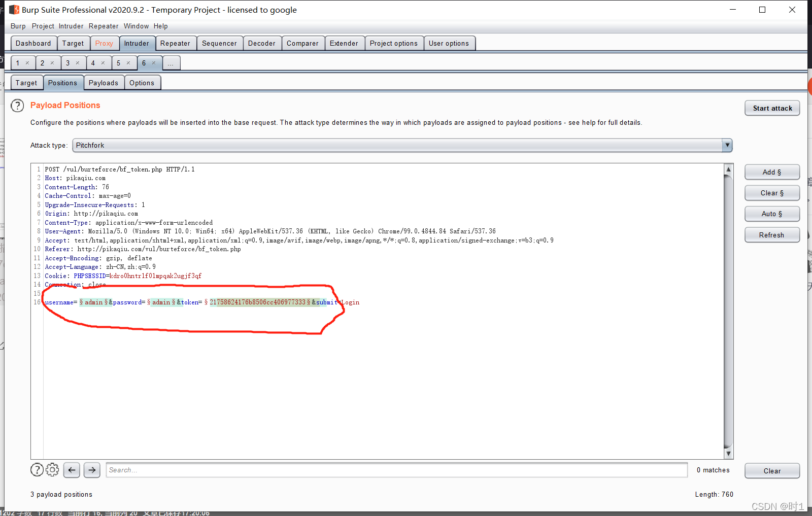Select Intruder attack tab 3
The width and height of the screenshot is (812, 516).
click(67, 63)
